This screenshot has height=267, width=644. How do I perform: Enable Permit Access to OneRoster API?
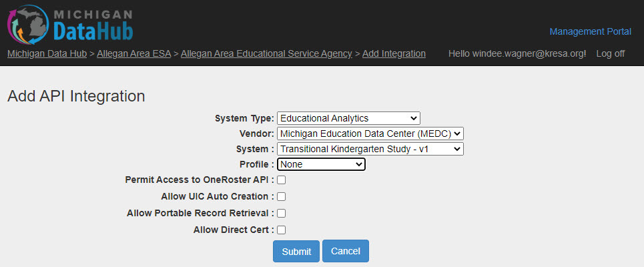point(282,180)
